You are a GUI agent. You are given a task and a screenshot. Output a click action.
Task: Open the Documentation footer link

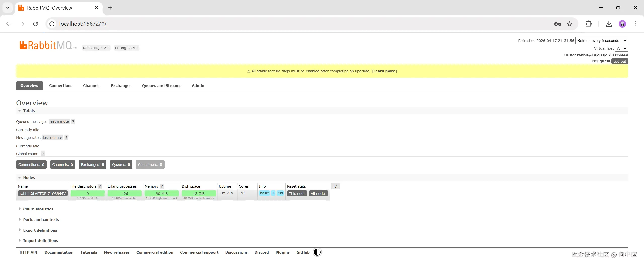59,252
